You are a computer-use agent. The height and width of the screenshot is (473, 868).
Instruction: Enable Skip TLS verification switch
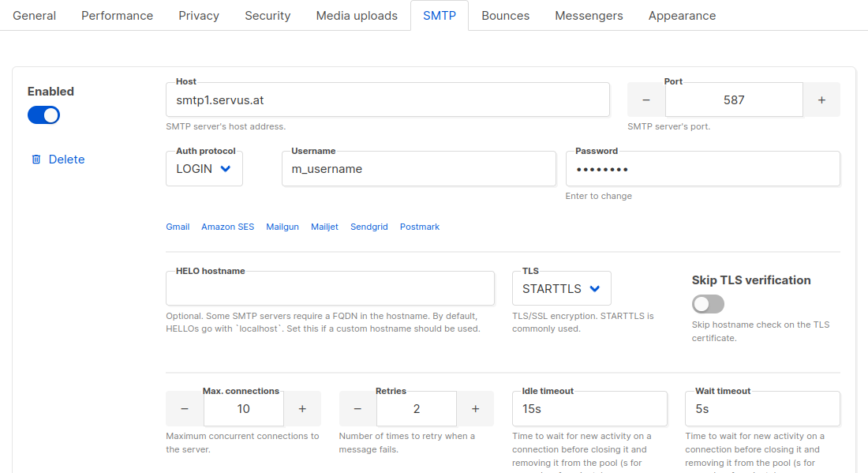pos(708,304)
